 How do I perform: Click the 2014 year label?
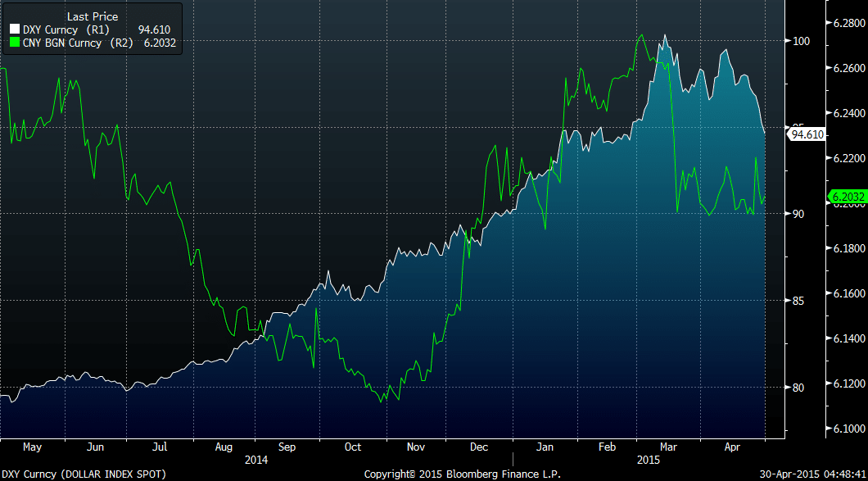click(x=256, y=461)
